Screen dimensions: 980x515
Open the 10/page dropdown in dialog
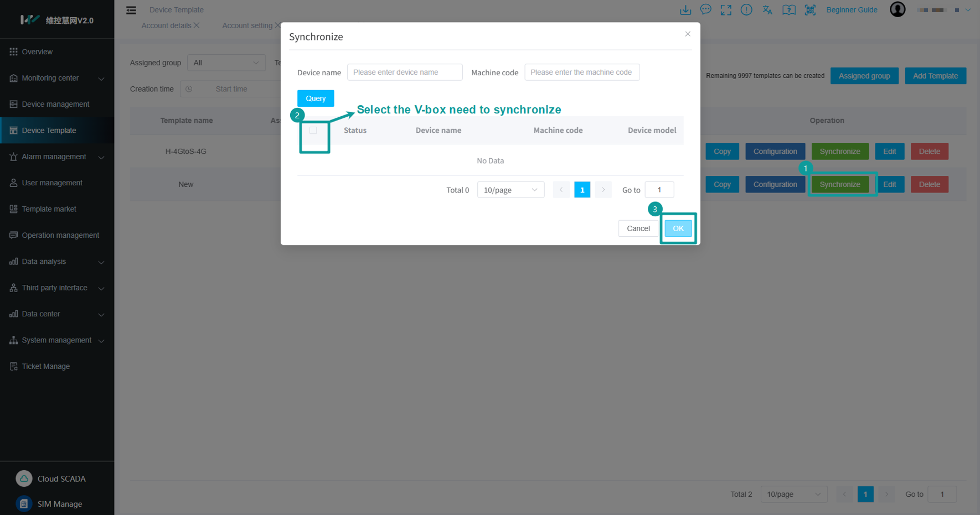[510, 190]
